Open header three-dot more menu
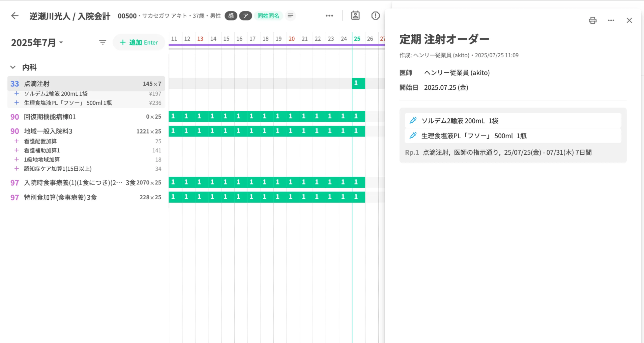644x343 pixels. tap(329, 16)
